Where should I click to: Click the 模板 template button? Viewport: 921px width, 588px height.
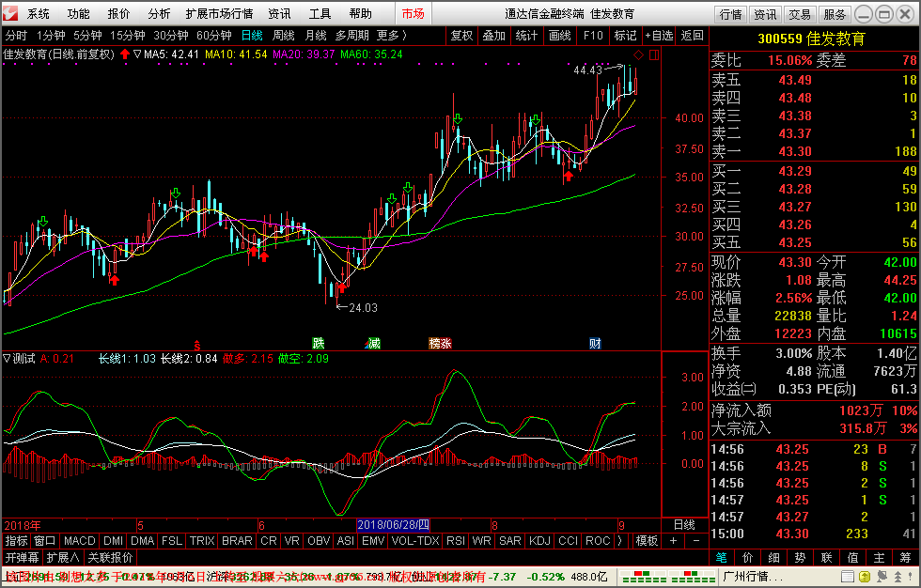coord(647,540)
